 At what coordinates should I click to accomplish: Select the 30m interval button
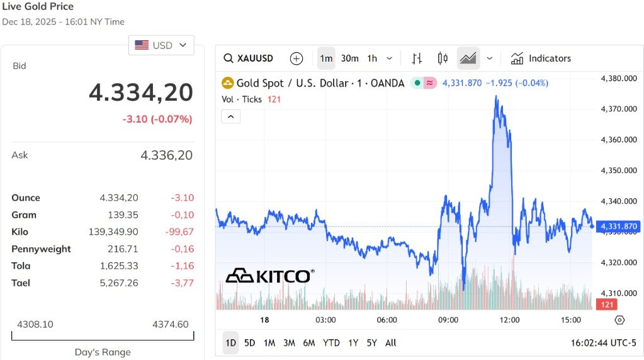point(349,59)
